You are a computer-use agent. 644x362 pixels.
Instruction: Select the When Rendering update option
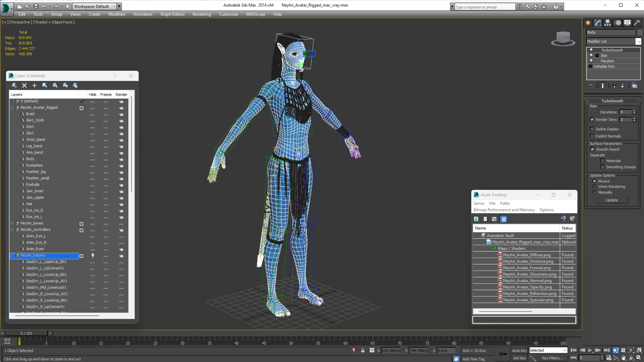[595, 186]
